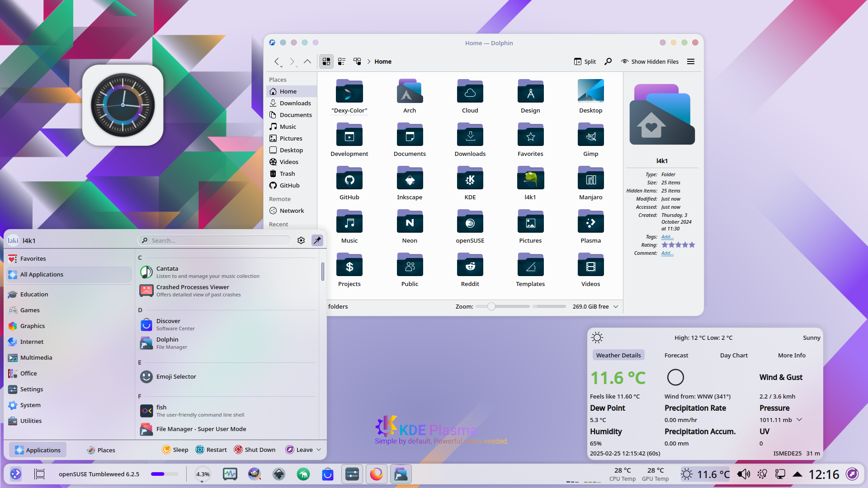Open the openSUSE folder

point(470,222)
